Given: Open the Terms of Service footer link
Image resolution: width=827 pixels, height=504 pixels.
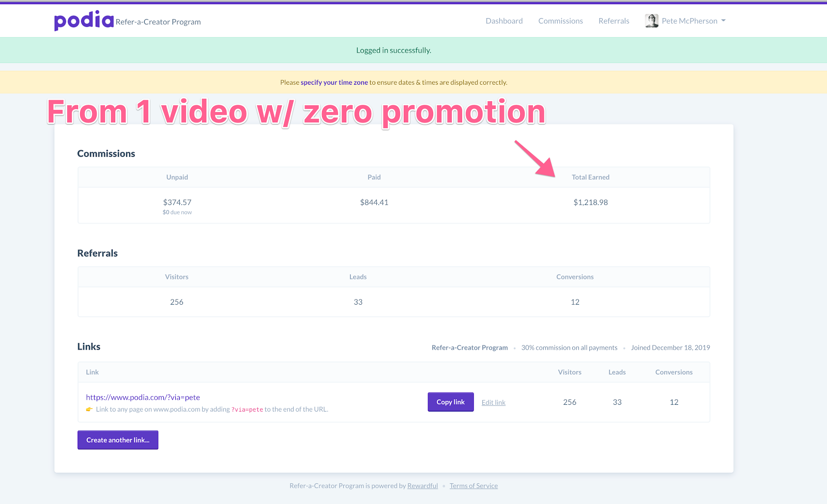Looking at the screenshot, I should pos(473,486).
